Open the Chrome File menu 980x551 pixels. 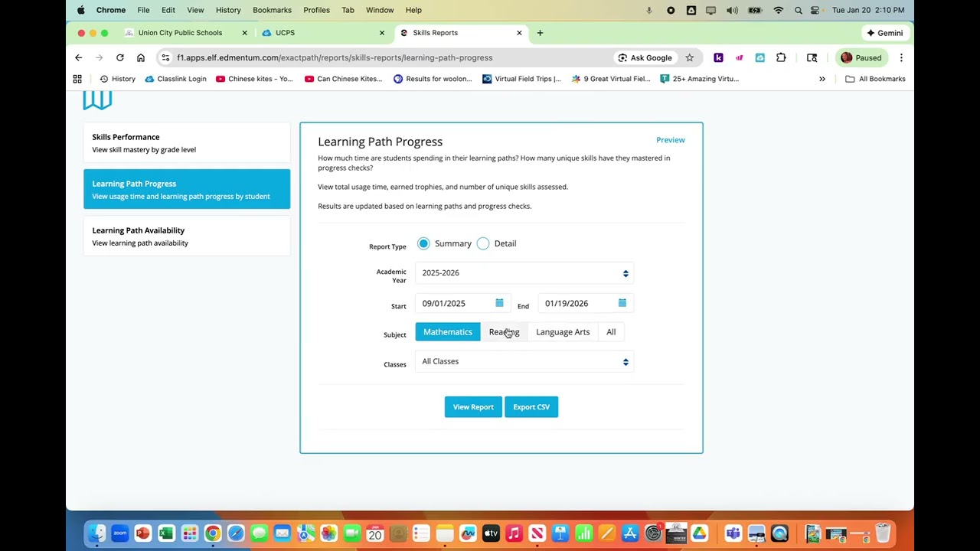tap(143, 10)
